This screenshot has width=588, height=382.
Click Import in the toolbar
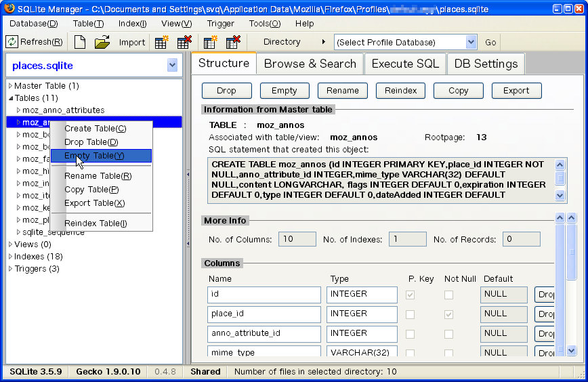[x=132, y=43]
